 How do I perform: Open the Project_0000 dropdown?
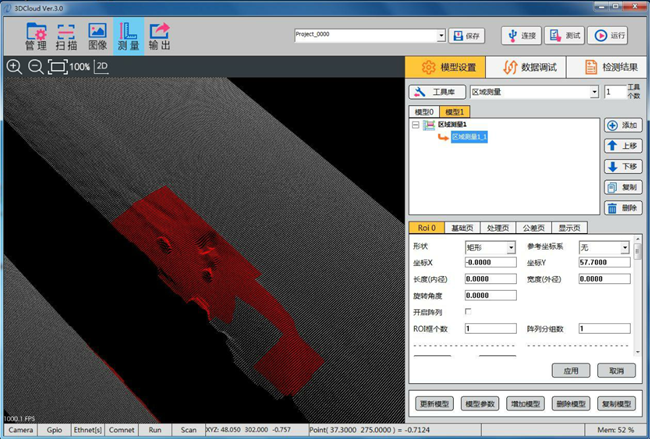[441, 36]
